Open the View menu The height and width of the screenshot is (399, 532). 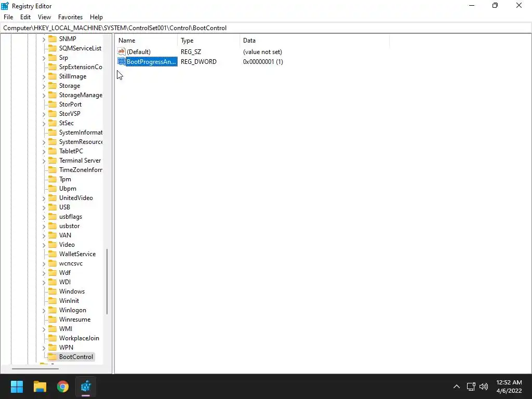click(44, 17)
